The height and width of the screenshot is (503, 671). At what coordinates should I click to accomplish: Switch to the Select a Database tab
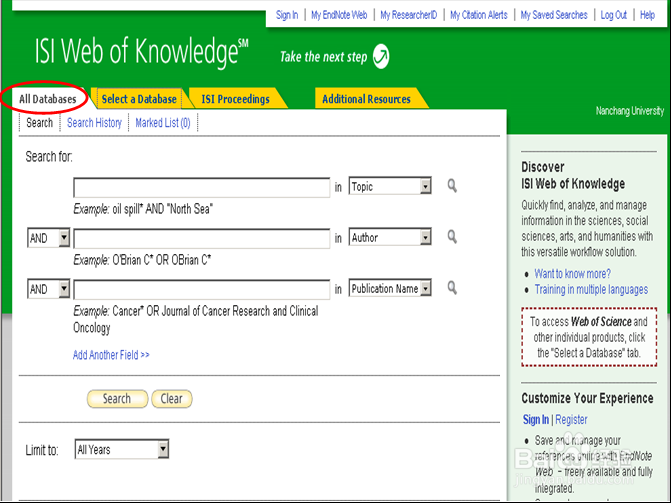tap(139, 99)
